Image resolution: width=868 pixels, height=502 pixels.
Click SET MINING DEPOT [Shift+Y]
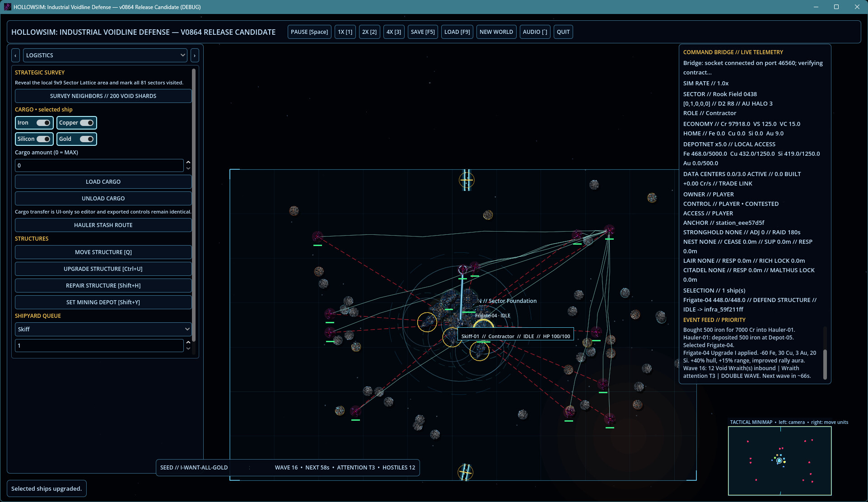coord(103,302)
